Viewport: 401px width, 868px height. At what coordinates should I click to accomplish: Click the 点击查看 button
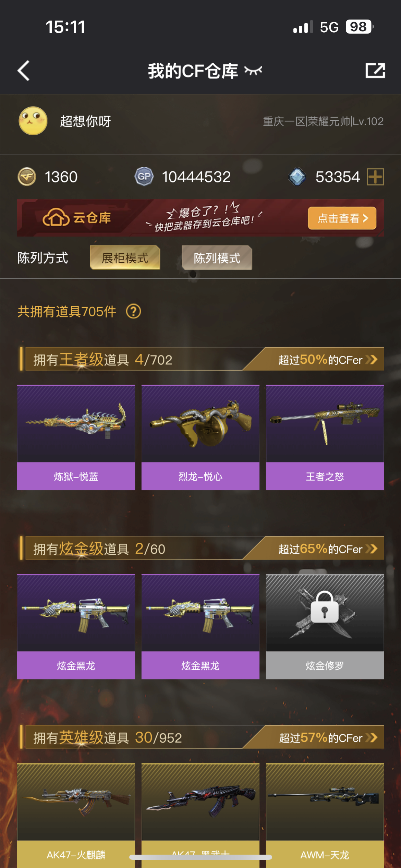[x=342, y=218]
